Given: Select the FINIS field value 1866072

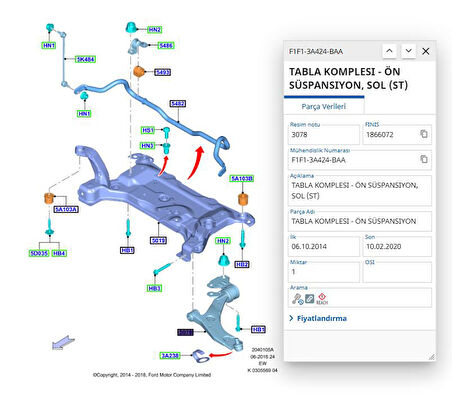Looking at the screenshot, I should tap(397, 135).
